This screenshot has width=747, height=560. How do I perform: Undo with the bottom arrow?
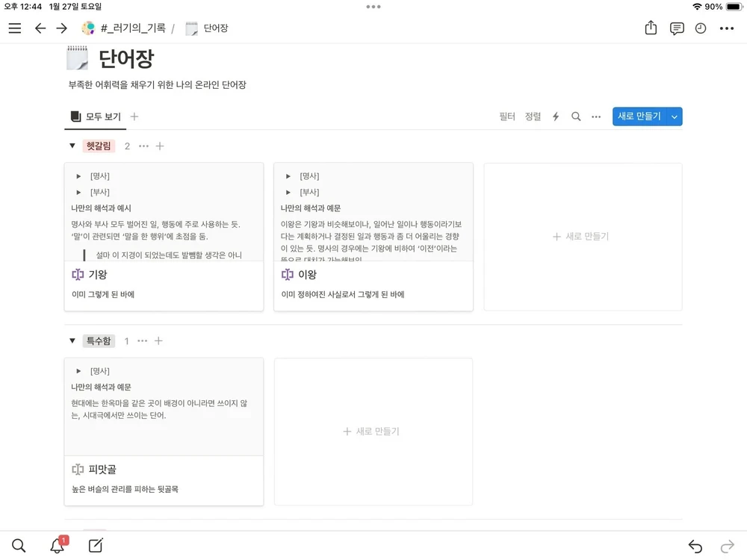[x=695, y=547]
